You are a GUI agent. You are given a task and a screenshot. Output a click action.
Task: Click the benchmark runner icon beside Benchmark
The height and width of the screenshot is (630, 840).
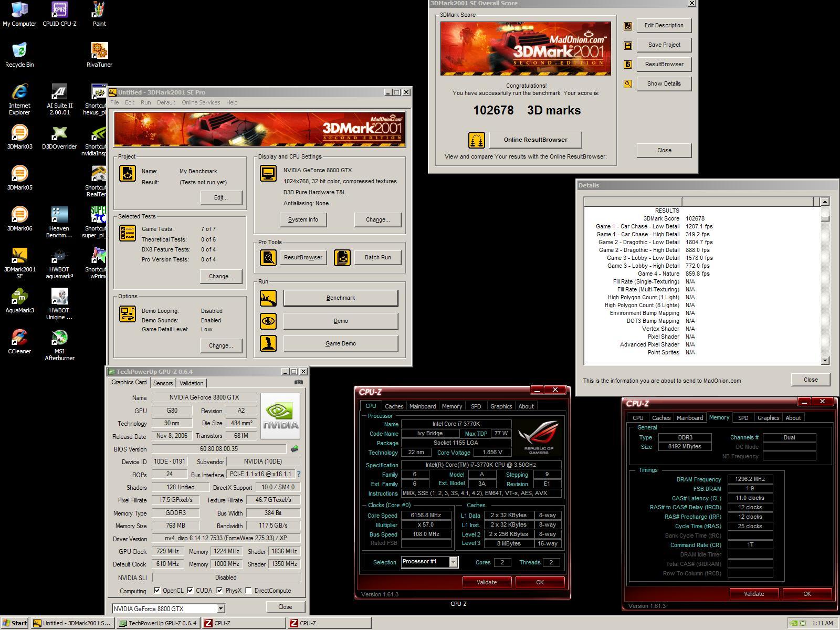268,298
